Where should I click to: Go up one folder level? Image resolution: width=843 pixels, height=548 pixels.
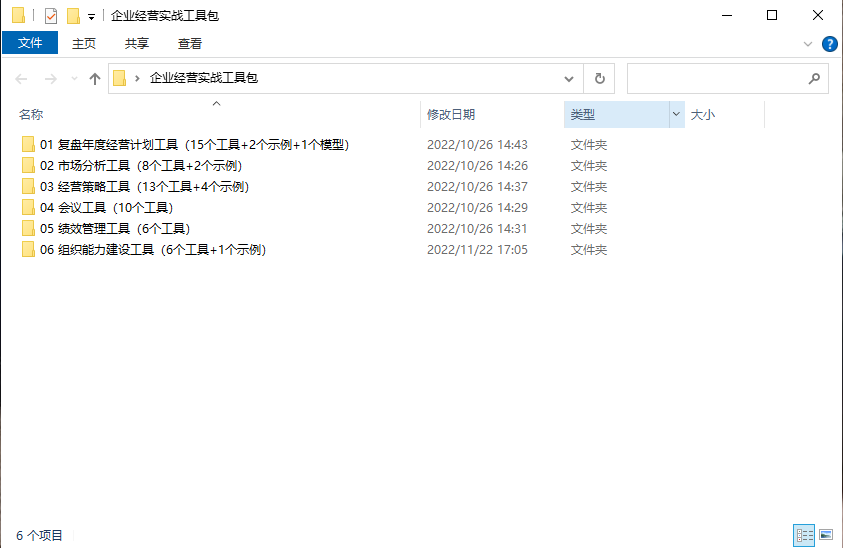(95, 79)
